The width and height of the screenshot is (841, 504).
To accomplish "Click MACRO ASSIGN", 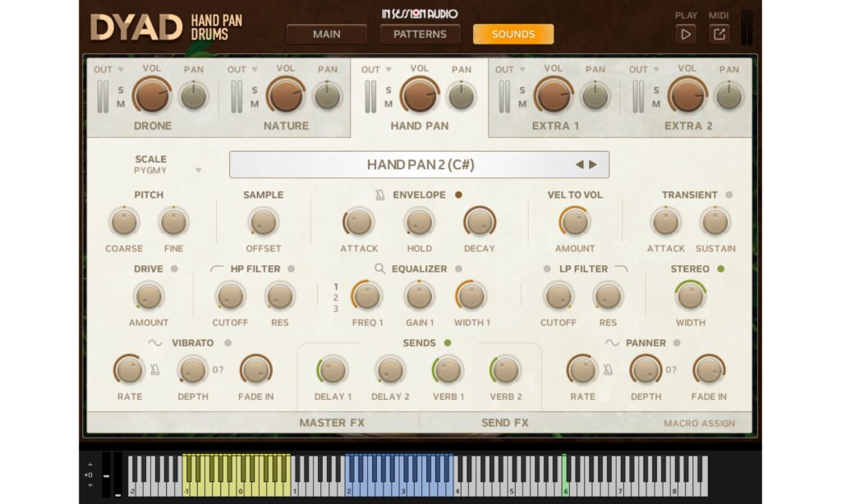I will (700, 424).
